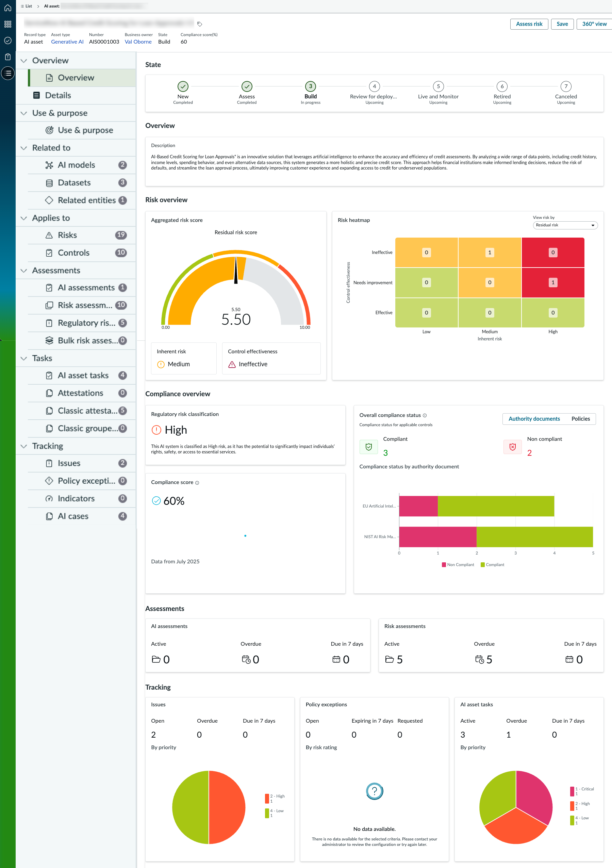This screenshot has width=612, height=868.
Task: Click the Save button
Action: [x=562, y=24]
